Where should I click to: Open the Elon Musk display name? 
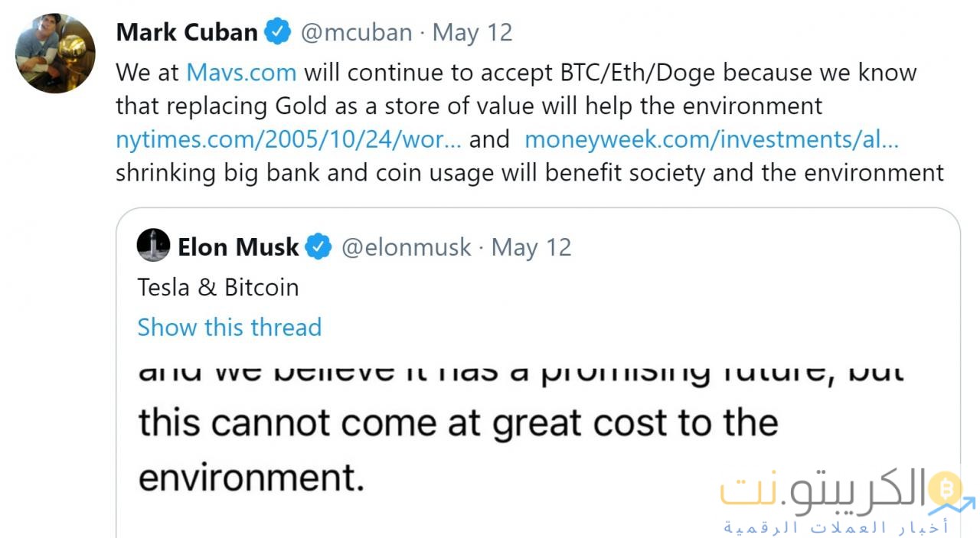click(238, 247)
